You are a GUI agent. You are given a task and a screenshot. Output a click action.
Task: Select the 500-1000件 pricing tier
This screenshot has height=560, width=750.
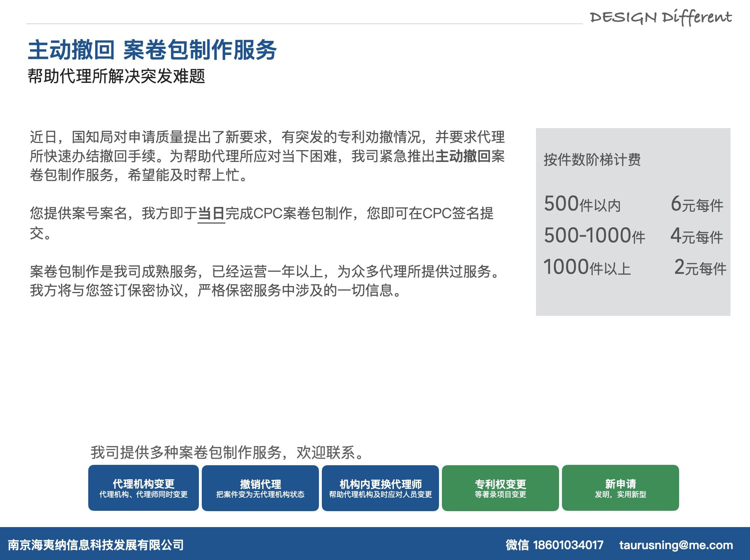click(595, 236)
